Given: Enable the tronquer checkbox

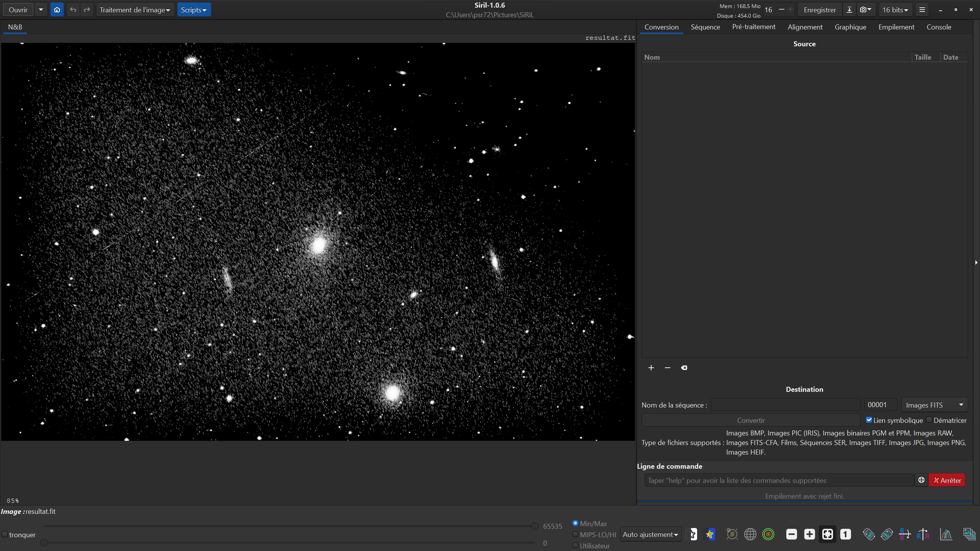Looking at the screenshot, I should pos(5,534).
